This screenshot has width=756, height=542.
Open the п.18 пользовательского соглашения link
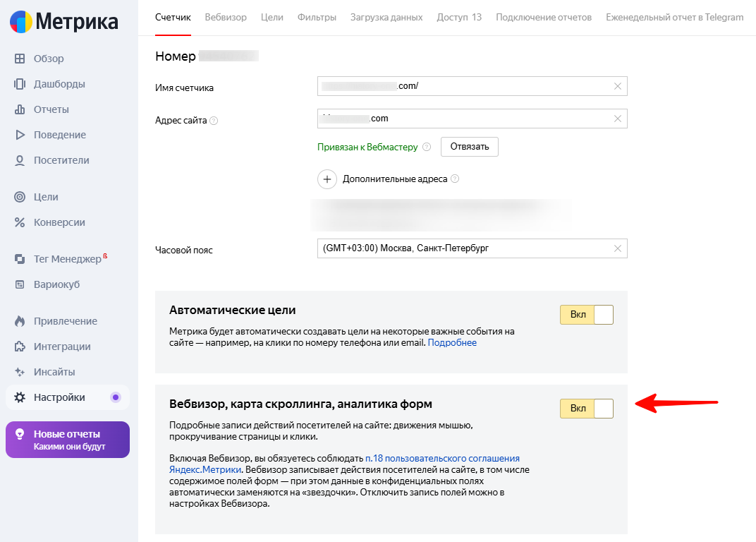(x=442, y=458)
